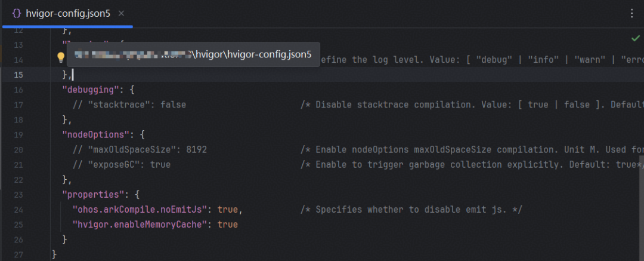Click the "Enable to trigger garbage collection" comment
This screenshot has width=644, height=261.
point(472,165)
